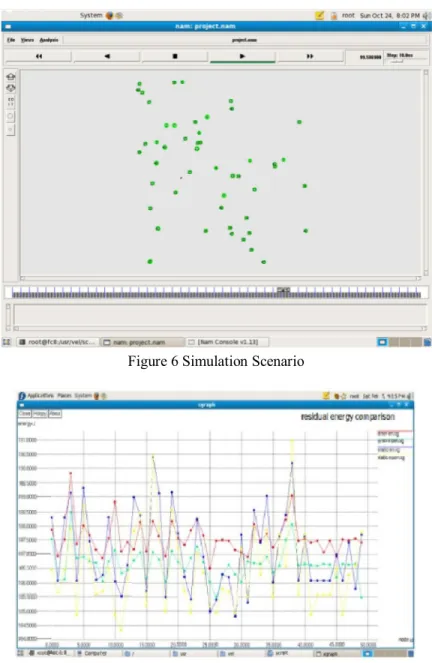Click the horizontal scrollbar below nam canvas
Screen dimensions: 432x663
(220, 278)
